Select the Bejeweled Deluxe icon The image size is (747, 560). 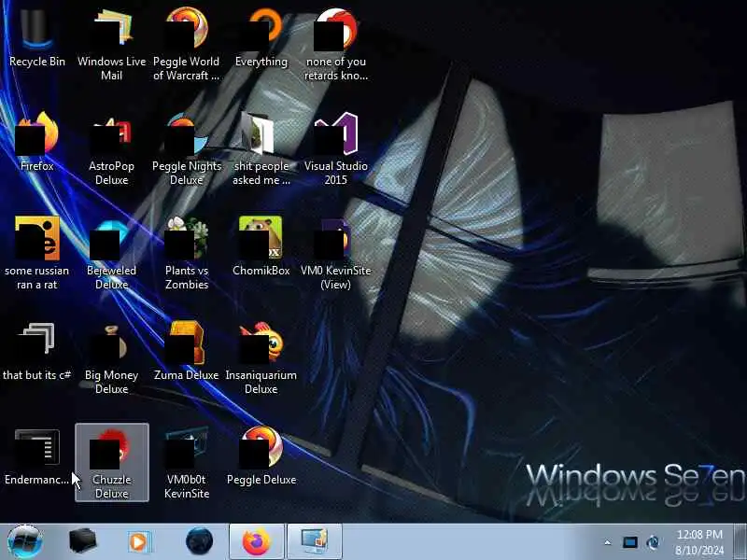[x=111, y=253]
